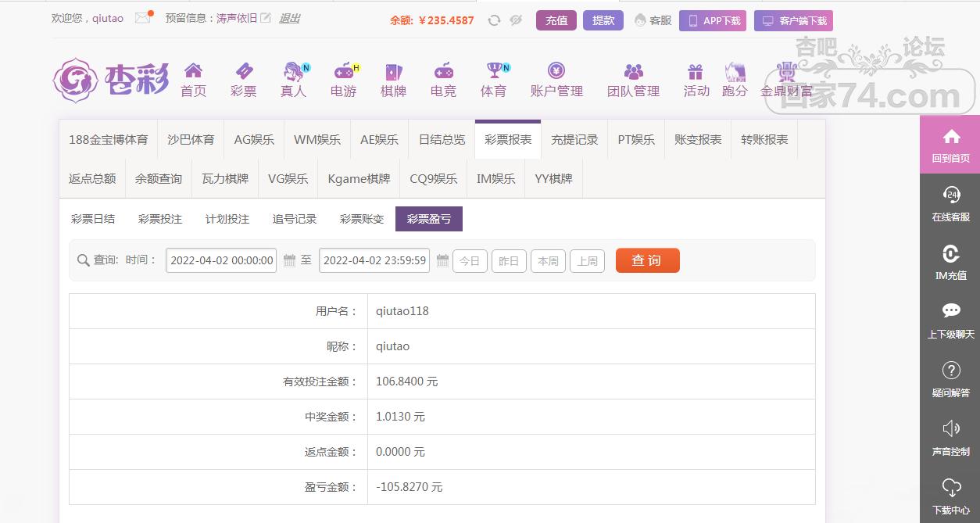The height and width of the screenshot is (523, 980).
Task: Switch to Kgame棋牌 tab
Action: [x=359, y=179]
